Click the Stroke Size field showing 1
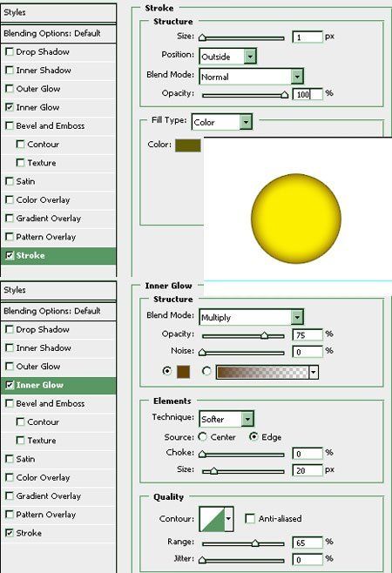 308,37
